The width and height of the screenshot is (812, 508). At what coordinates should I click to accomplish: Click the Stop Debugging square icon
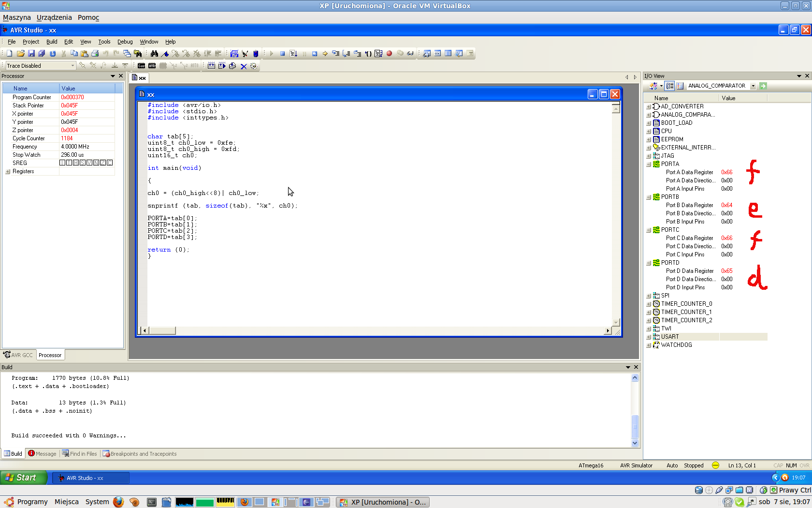(x=282, y=54)
